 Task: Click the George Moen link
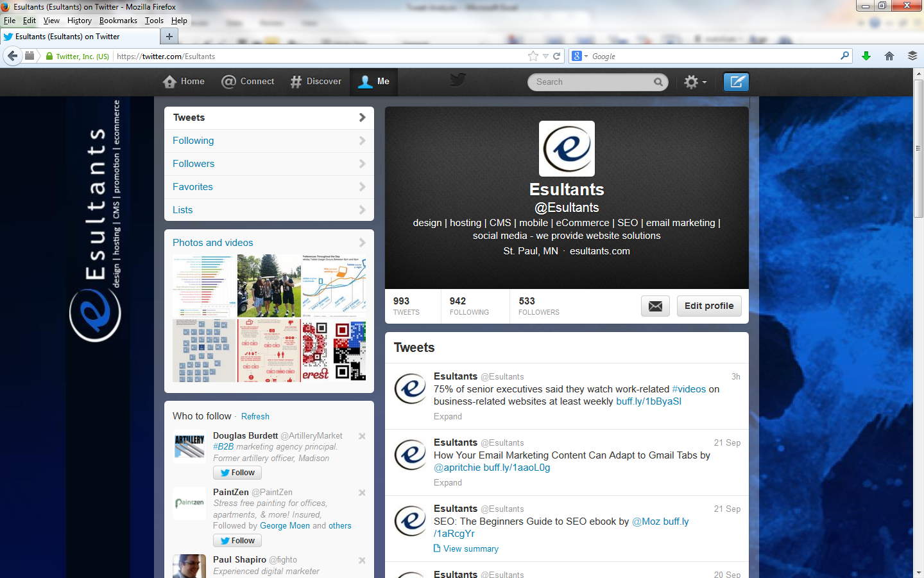[x=285, y=525]
